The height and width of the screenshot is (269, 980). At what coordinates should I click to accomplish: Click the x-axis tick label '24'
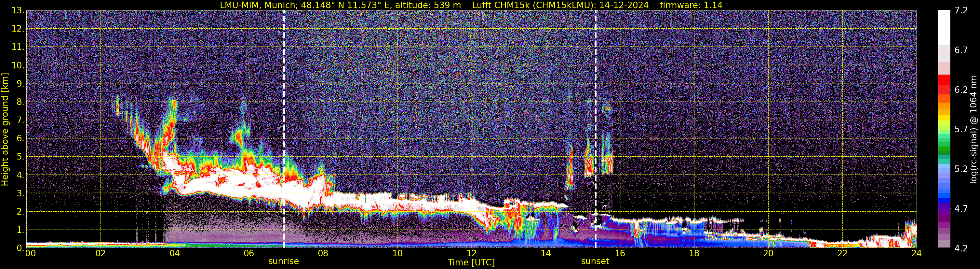[917, 253]
